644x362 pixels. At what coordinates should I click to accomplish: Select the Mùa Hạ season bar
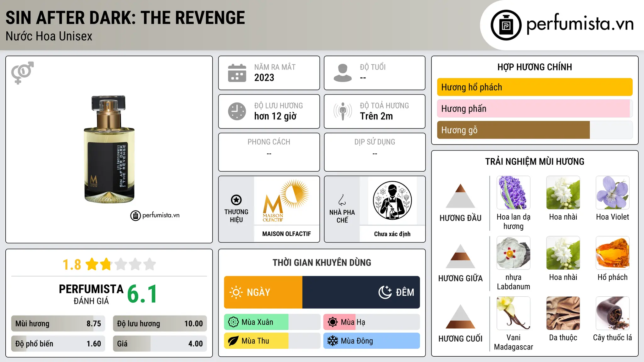[372, 322]
